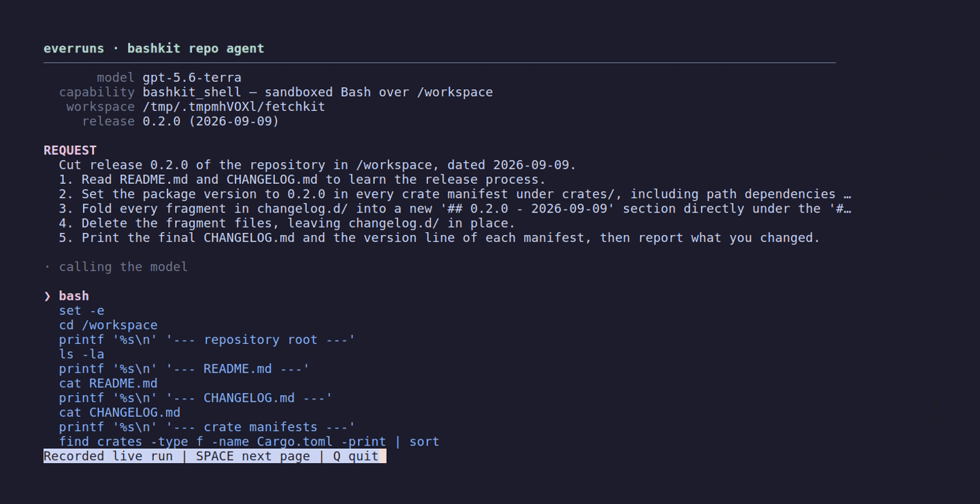
Task: Click the REQUEST heading
Action: coord(70,151)
